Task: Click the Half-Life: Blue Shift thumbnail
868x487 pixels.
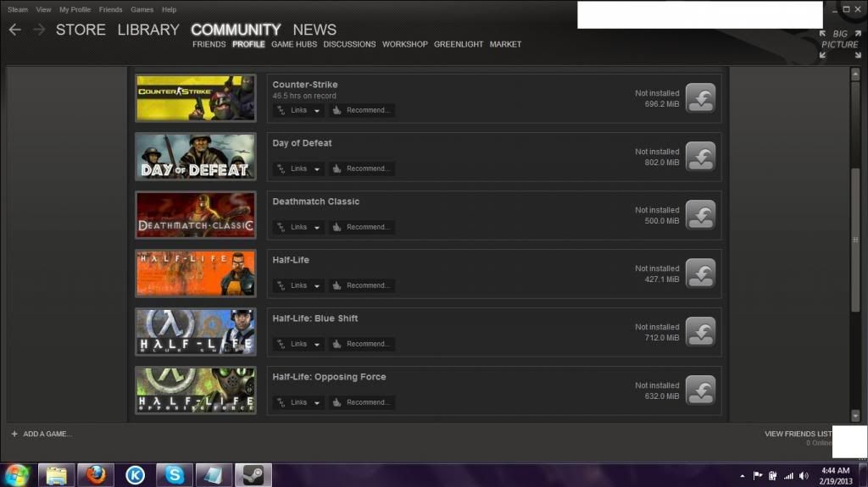Action: pyautogui.click(x=196, y=332)
